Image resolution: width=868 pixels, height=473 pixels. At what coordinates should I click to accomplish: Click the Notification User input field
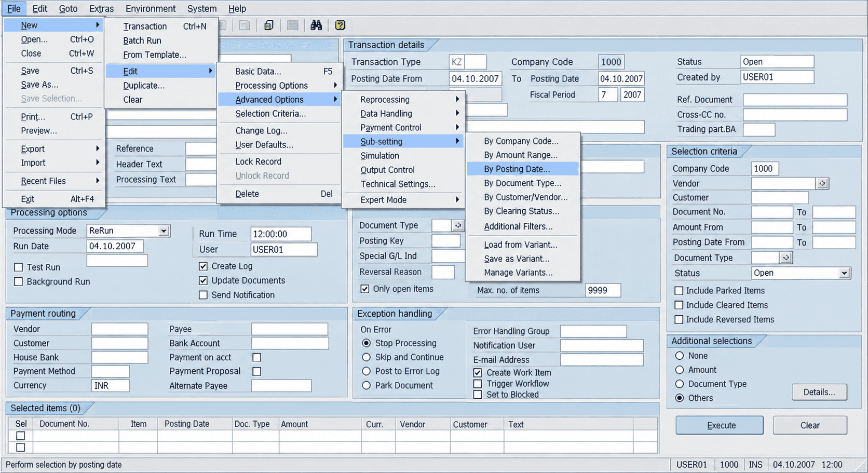click(x=602, y=346)
